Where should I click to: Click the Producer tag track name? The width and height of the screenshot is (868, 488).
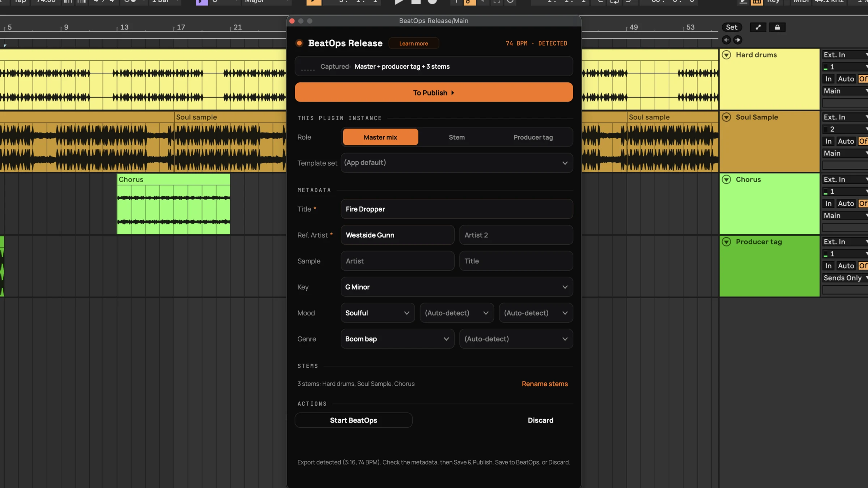click(x=759, y=242)
